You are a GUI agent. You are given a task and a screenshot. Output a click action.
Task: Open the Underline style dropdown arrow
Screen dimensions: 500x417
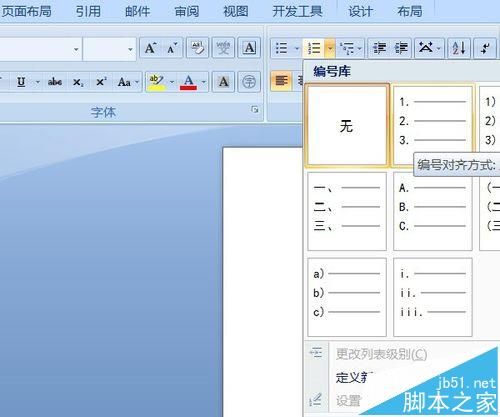point(38,82)
